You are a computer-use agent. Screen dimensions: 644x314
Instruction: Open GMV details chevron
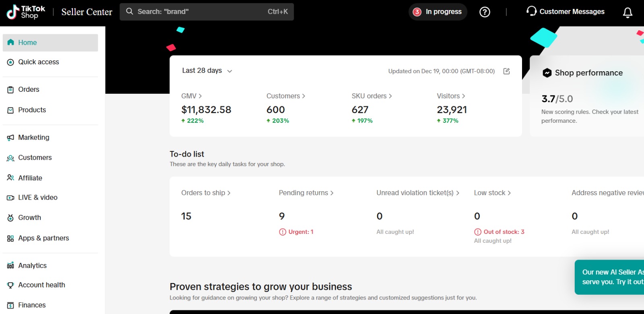click(x=200, y=96)
